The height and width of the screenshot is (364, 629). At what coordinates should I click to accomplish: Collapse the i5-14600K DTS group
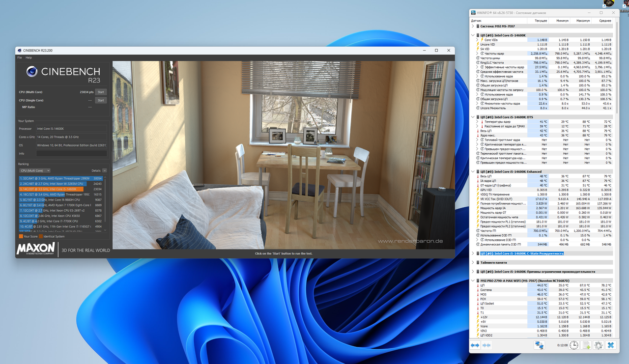(x=473, y=117)
